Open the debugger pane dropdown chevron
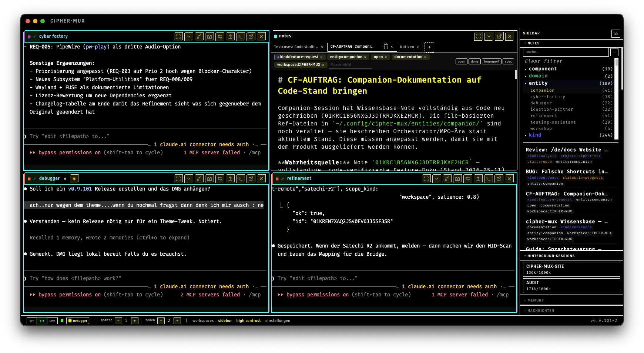This screenshot has height=353, width=644. tap(189, 179)
